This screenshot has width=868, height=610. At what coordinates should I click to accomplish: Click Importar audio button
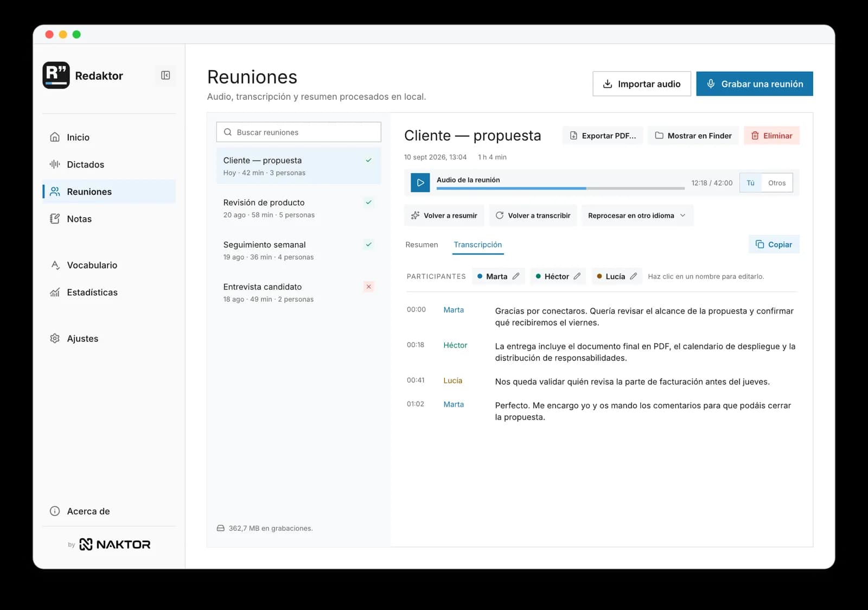coord(641,84)
